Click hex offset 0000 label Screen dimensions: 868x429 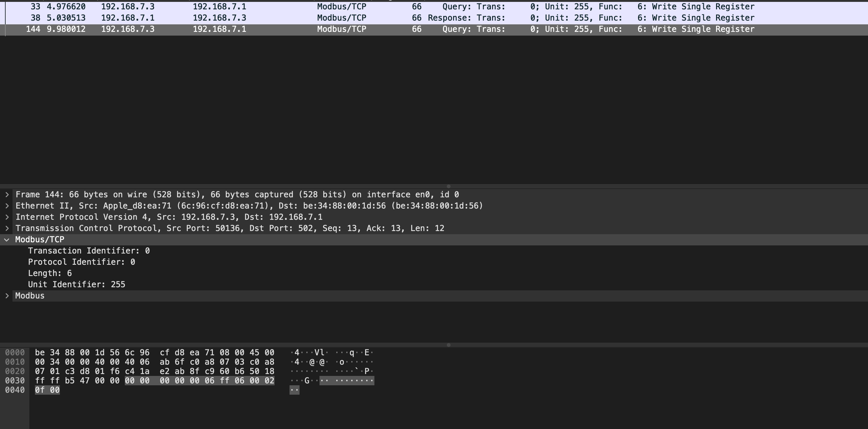click(15, 353)
